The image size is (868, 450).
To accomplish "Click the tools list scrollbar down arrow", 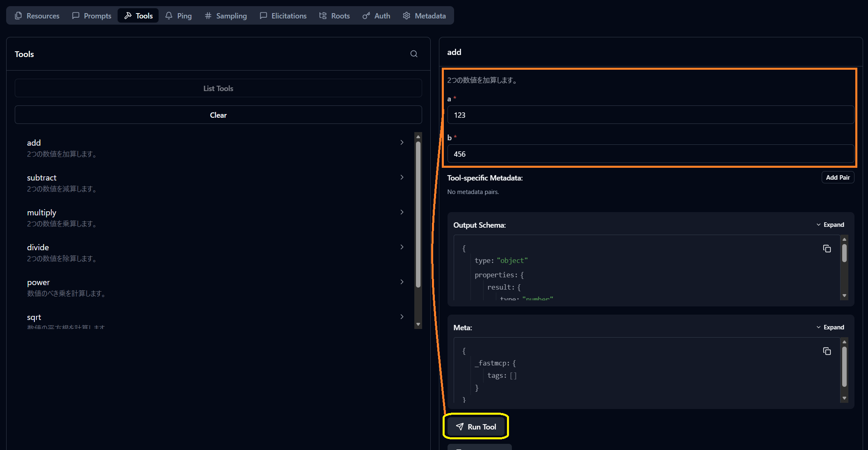I will coord(418,324).
